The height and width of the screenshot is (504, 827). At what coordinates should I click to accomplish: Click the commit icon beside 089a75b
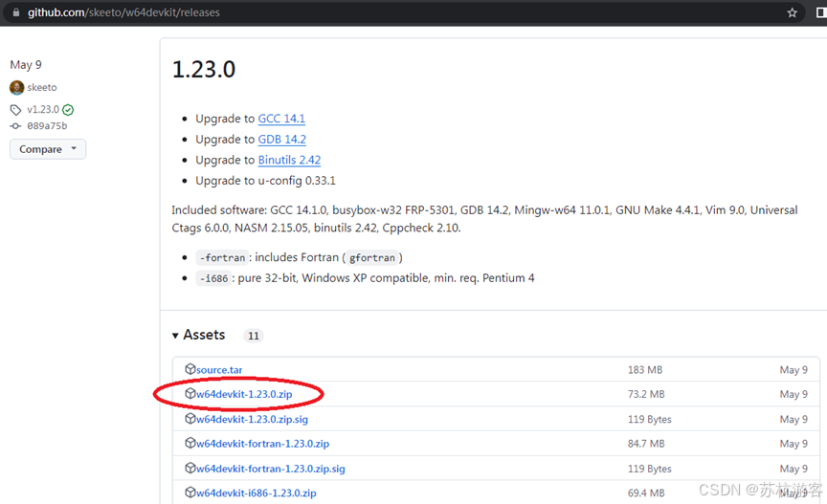16,126
